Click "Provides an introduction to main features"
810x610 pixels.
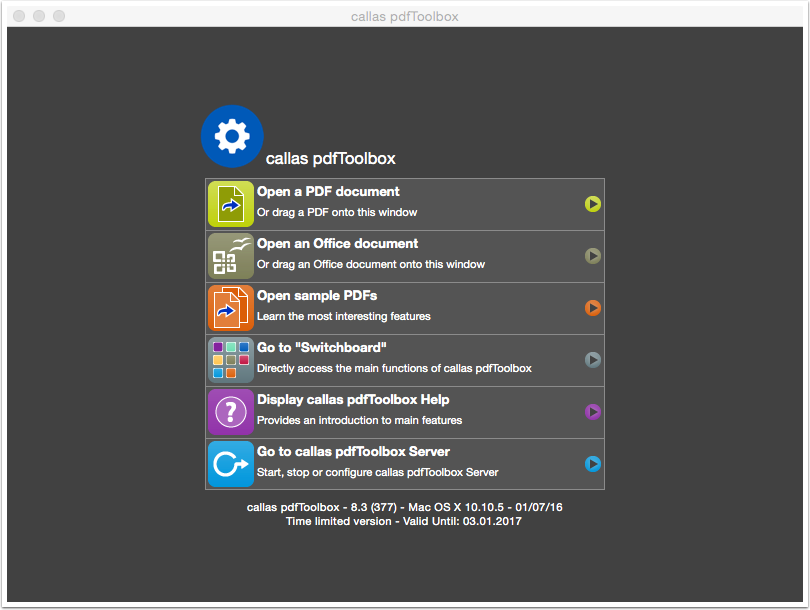tap(360, 420)
